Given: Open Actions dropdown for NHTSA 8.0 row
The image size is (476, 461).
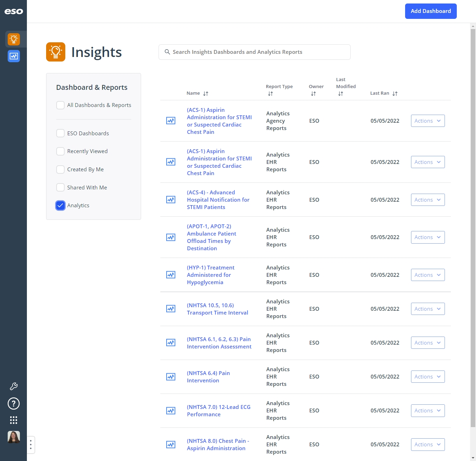Looking at the screenshot, I should pyautogui.click(x=428, y=445).
